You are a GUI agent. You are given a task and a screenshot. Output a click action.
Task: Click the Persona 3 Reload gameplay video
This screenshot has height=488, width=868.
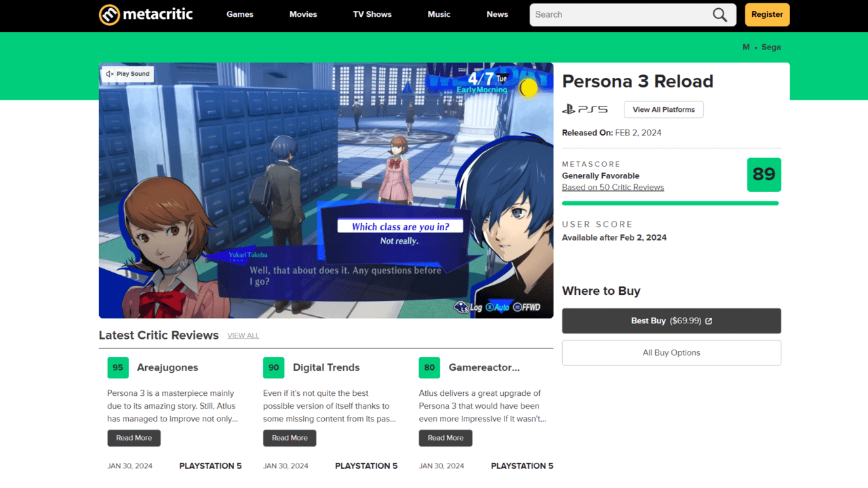pyautogui.click(x=326, y=190)
